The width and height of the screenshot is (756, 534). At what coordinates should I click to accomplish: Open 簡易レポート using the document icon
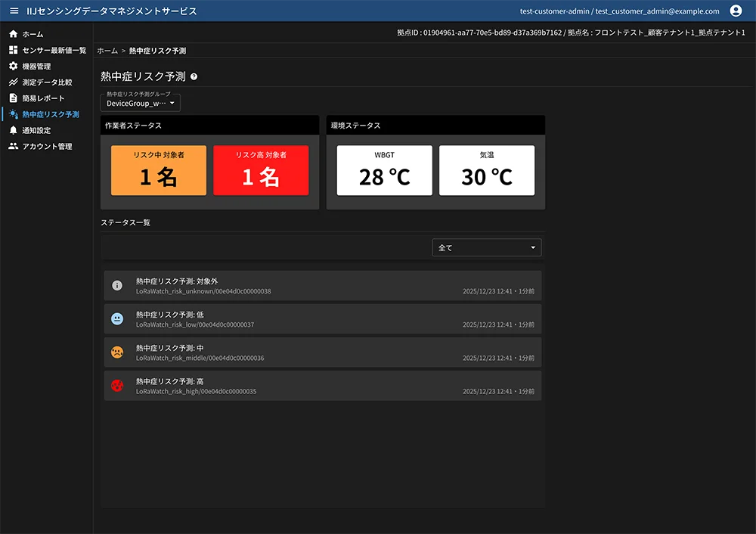(12, 98)
